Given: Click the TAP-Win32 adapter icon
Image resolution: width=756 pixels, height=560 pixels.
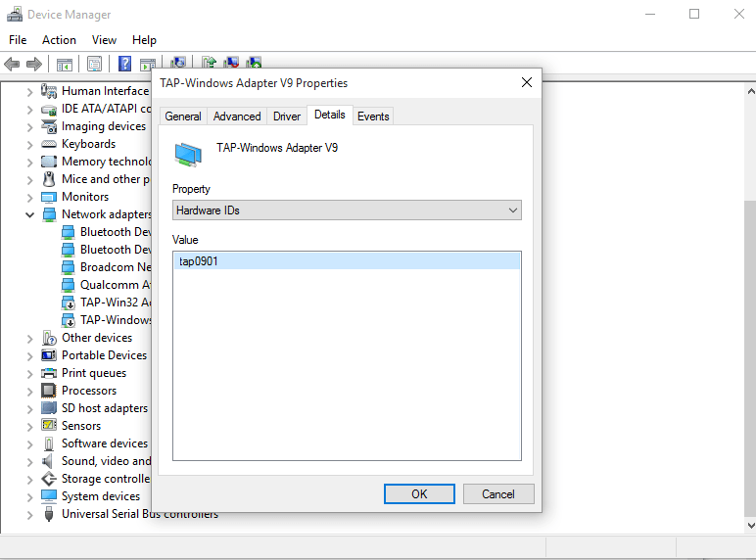Looking at the screenshot, I should coord(69,303).
